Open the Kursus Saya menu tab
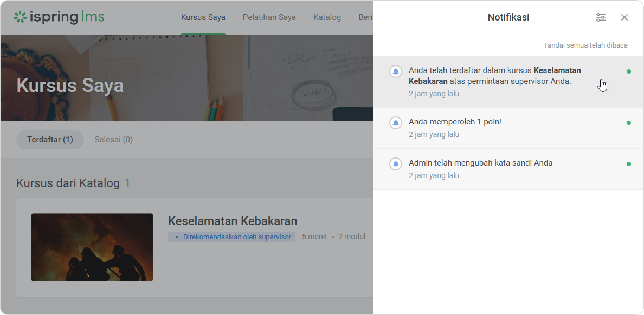The image size is (644, 315). point(203,17)
